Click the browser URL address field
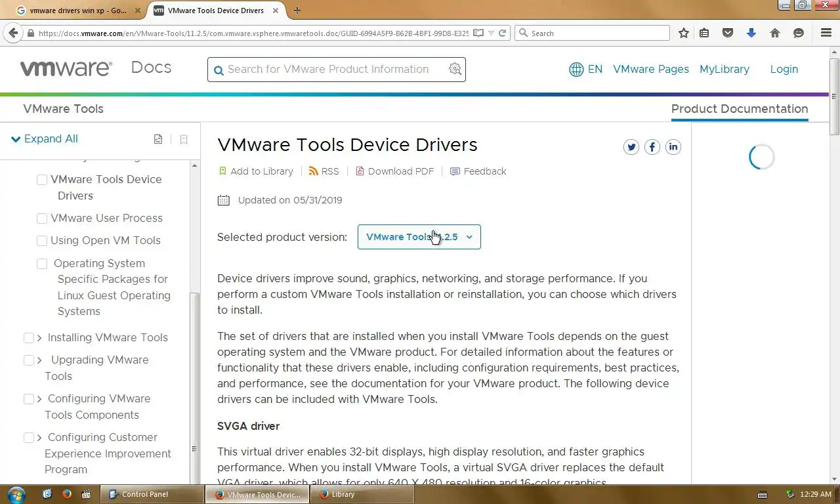Viewport: 840px width, 504px height. pos(253,33)
